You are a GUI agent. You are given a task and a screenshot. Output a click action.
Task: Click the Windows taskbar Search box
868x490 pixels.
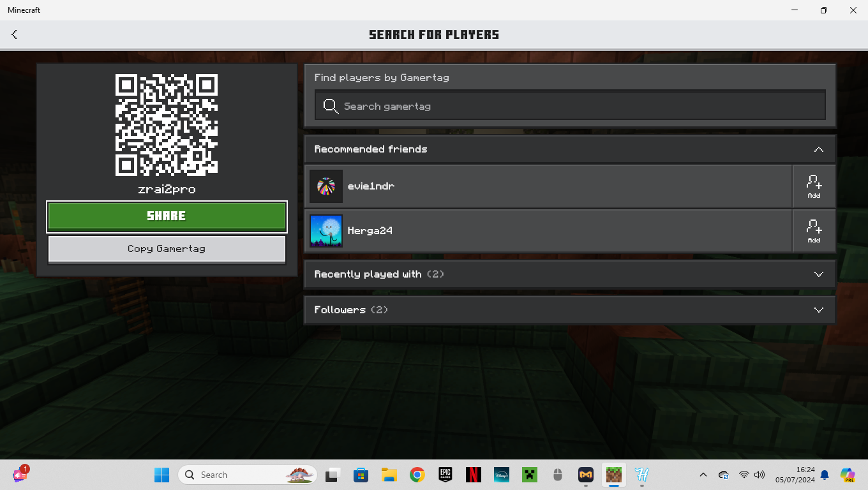click(x=247, y=475)
